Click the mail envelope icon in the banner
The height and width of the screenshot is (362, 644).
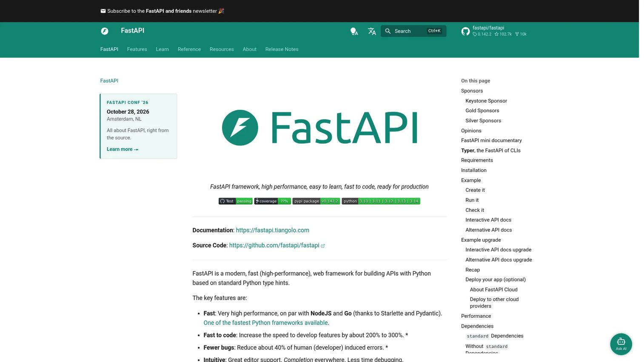coord(103,11)
